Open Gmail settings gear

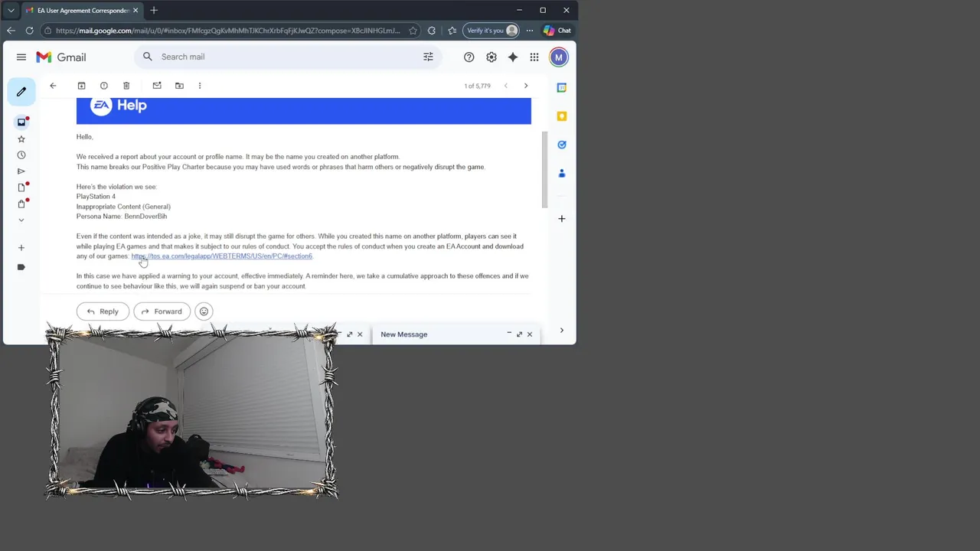492,57
